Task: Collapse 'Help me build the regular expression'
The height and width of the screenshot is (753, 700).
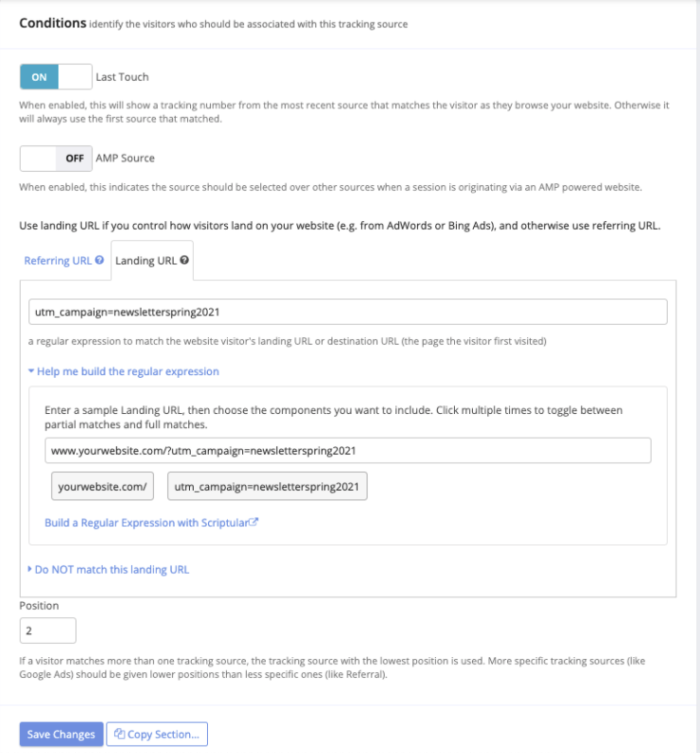Action: [x=123, y=371]
